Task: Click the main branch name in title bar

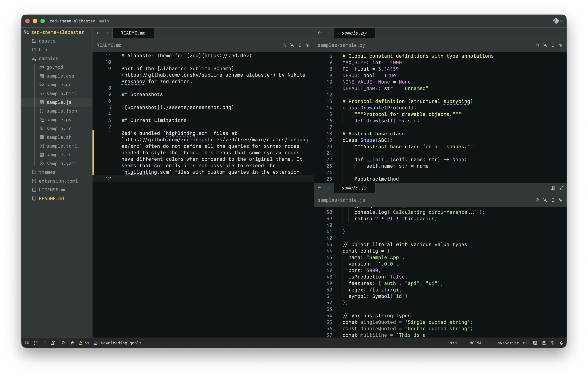Action: click(104, 21)
